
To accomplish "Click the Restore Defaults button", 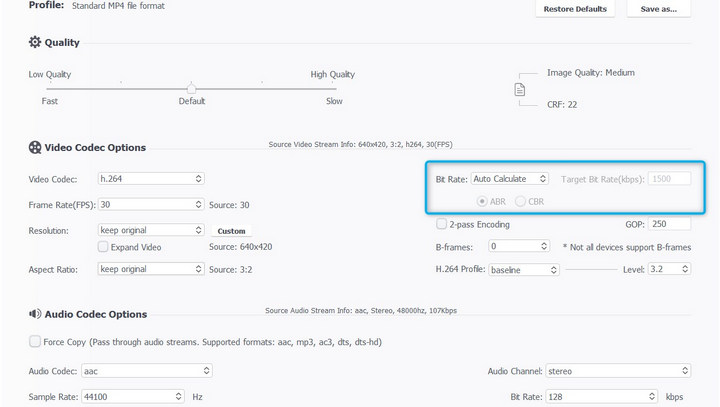I will click(575, 9).
